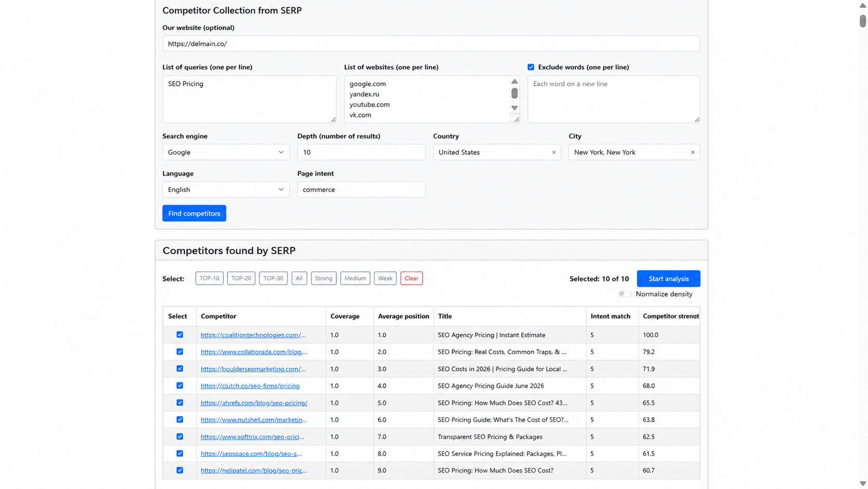The width and height of the screenshot is (868, 489).
Task: Clear the Country field's x icon
Action: click(x=553, y=152)
